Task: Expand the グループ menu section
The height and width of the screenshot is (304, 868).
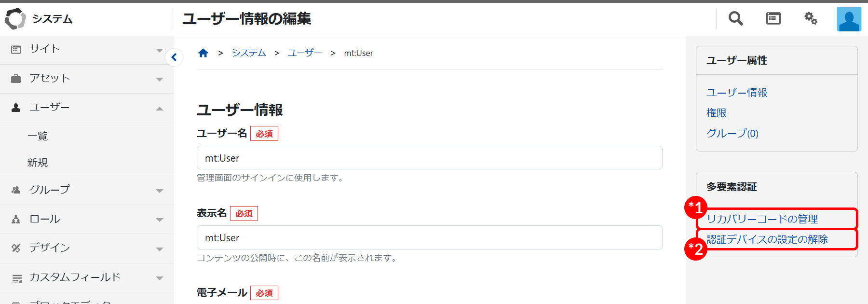Action: point(159,191)
